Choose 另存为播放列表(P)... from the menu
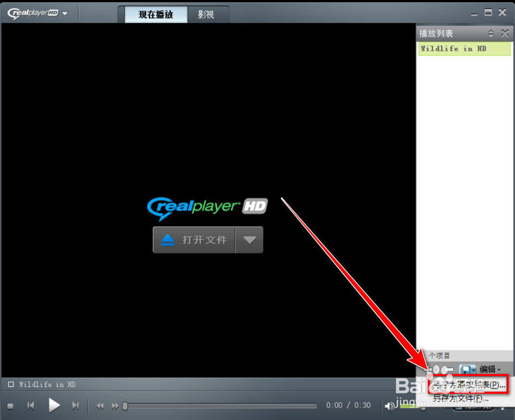This screenshot has height=420, width=515. [468, 385]
